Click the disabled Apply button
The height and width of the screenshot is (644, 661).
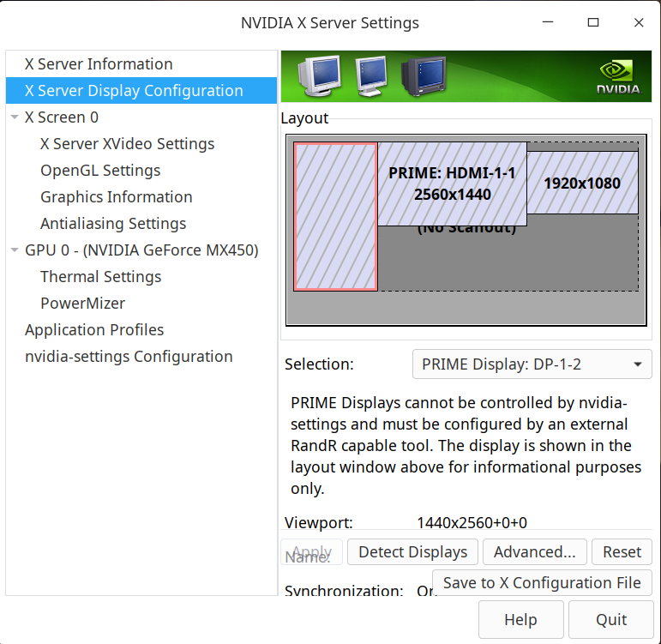click(x=311, y=551)
